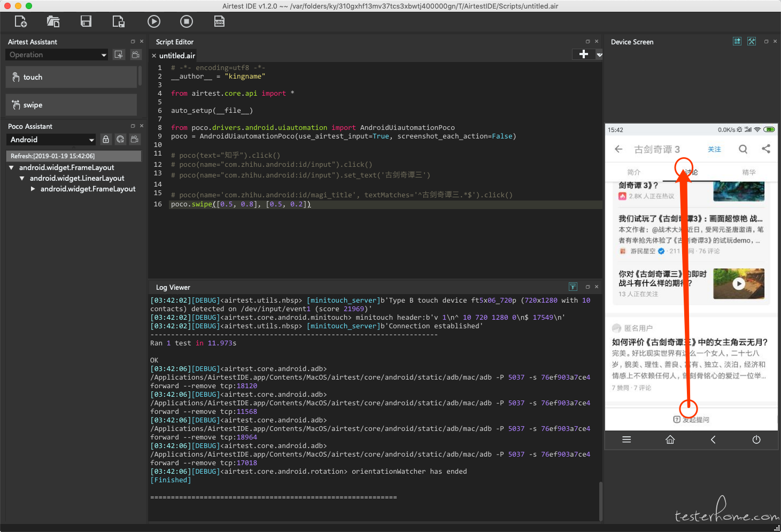The height and width of the screenshot is (532, 781).
Task: Select the swipe operation
Action: coord(72,105)
